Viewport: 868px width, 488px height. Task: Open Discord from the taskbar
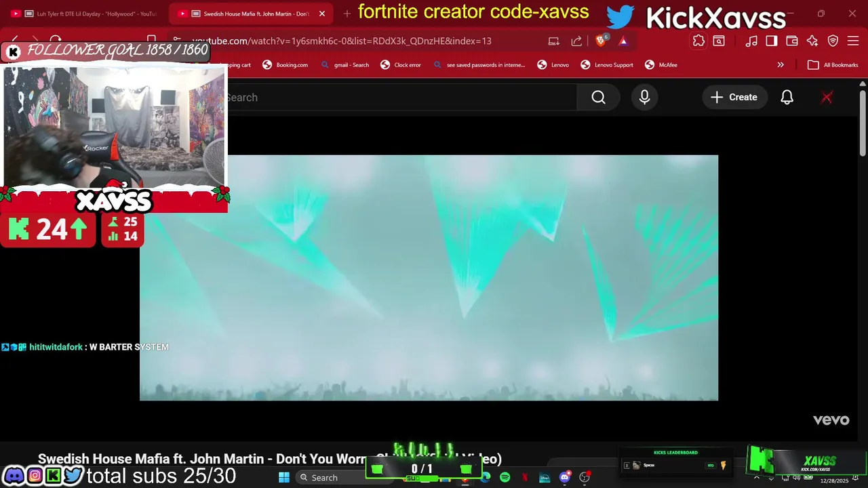tap(564, 478)
